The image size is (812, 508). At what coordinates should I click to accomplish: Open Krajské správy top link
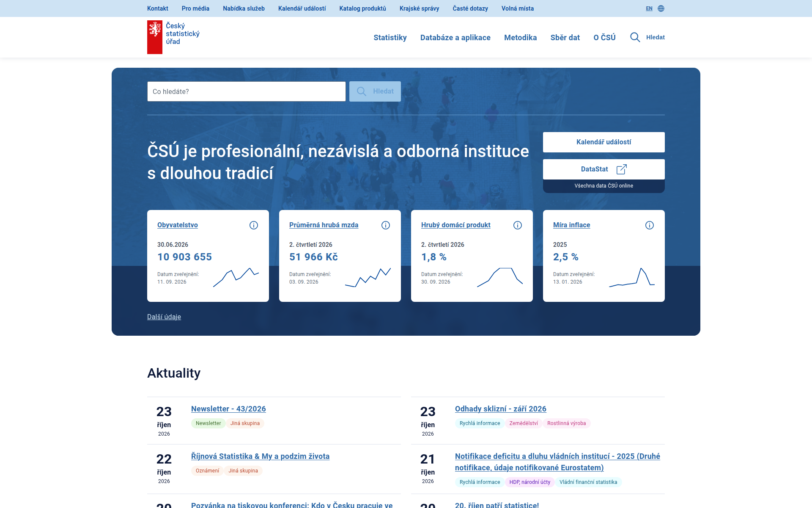click(x=419, y=8)
